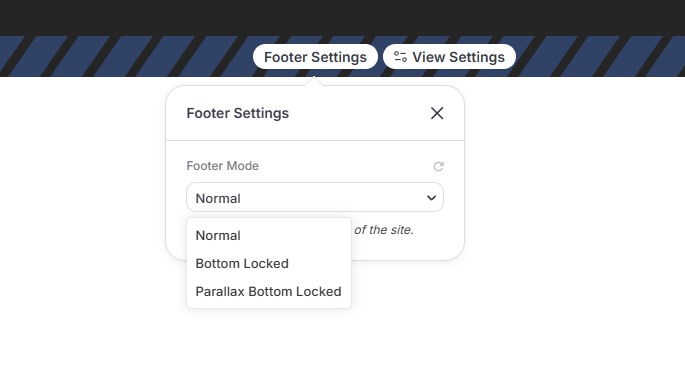Click the blank white area below the dropdown list

269,350
